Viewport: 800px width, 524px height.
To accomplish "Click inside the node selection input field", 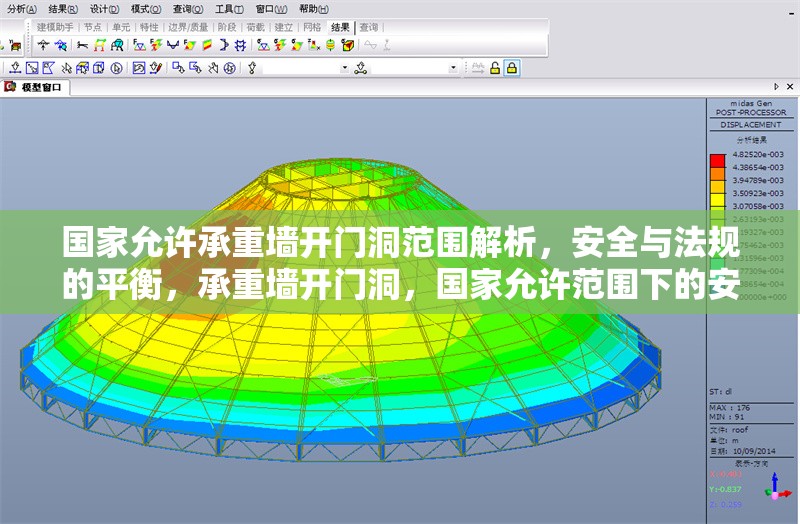I will [x=301, y=67].
